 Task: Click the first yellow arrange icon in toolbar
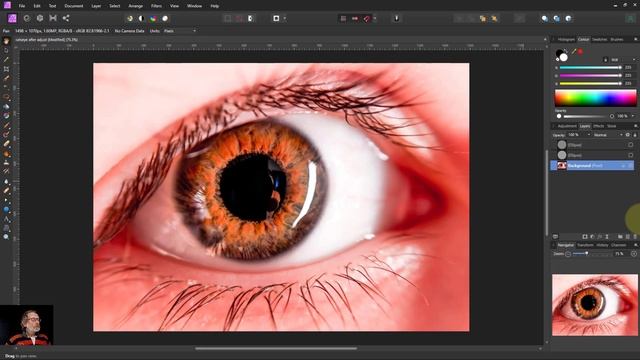pos(483,18)
